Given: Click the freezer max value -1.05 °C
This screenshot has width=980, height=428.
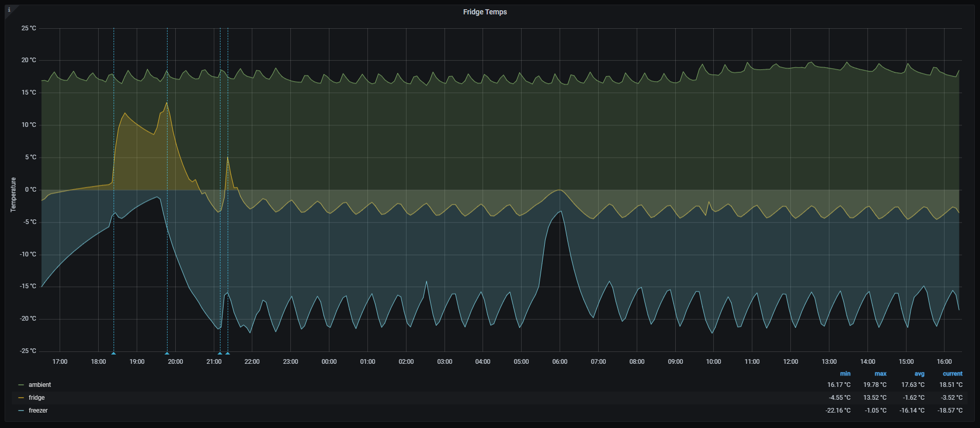Looking at the screenshot, I should (876, 411).
